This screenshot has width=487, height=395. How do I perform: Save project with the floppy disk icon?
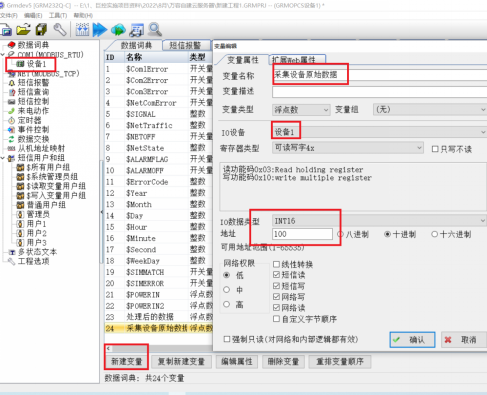pyautogui.click(x=42, y=30)
